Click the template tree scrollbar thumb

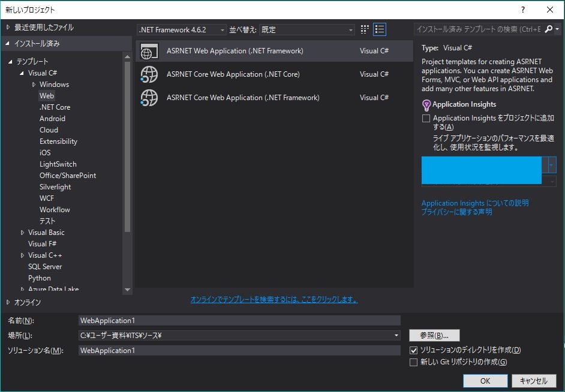pyautogui.click(x=127, y=147)
